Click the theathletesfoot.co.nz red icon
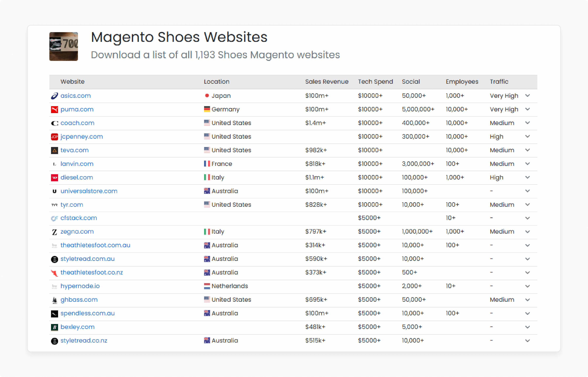Screen dimensions: 588x377 [54, 273]
